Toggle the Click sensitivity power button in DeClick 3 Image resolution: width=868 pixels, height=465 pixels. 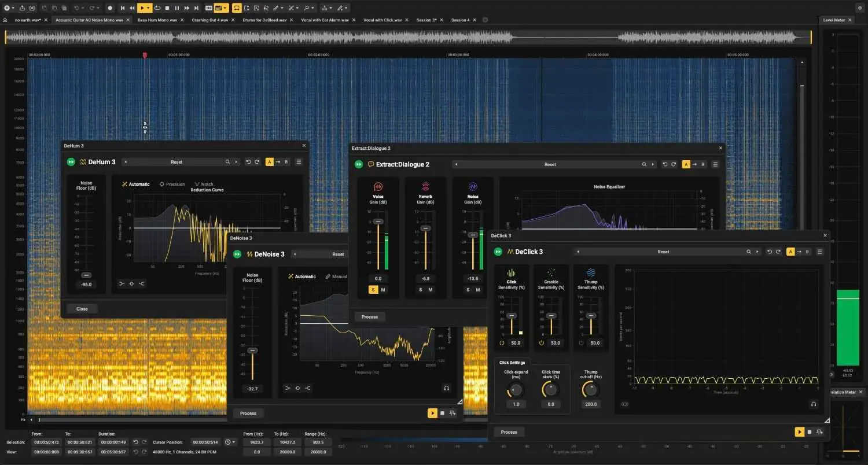502,343
